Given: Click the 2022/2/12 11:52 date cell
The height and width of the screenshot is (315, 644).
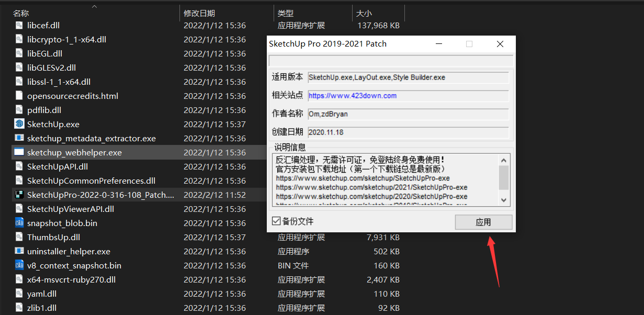Looking at the screenshot, I should [x=214, y=195].
